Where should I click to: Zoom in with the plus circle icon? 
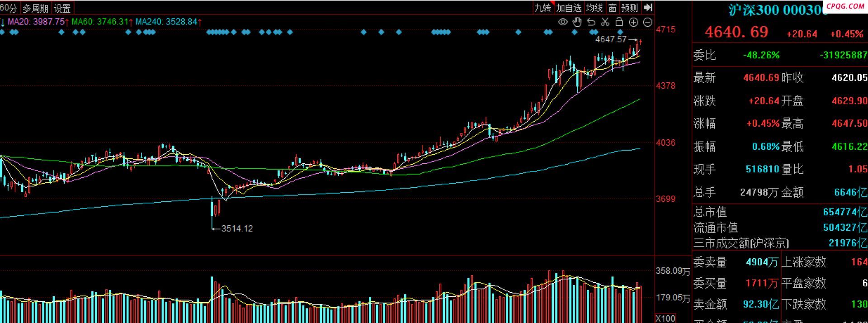[633, 22]
